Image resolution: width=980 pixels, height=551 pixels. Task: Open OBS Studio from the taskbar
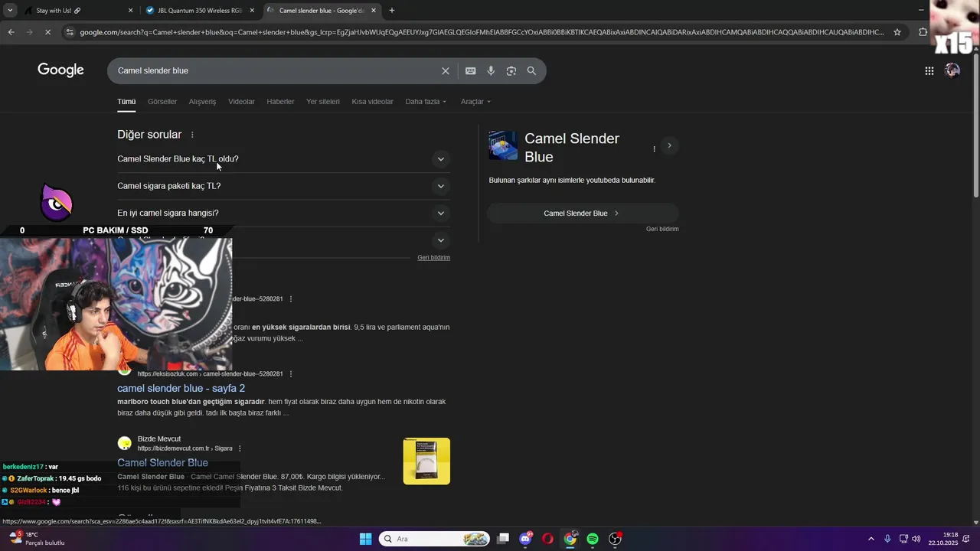(x=615, y=539)
